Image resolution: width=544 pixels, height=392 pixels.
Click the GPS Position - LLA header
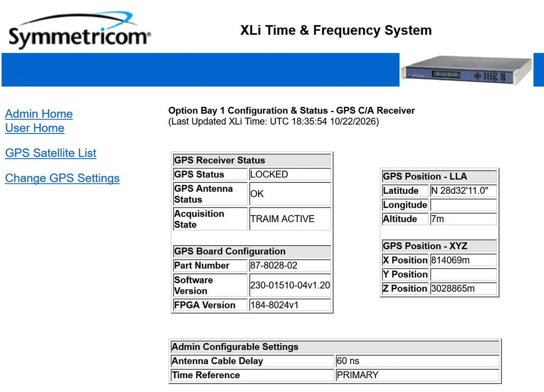439,176
